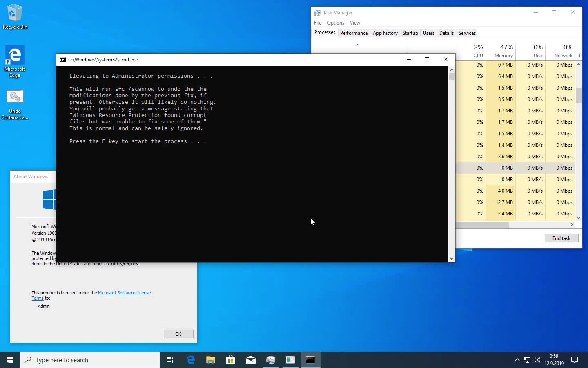Click cmd window scrollbar up arrow

tap(452, 70)
